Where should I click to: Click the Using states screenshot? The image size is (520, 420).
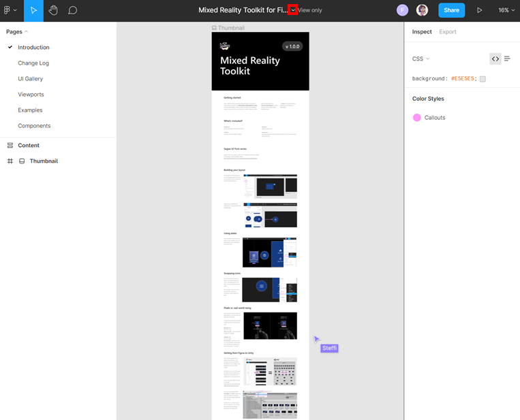tap(270, 252)
